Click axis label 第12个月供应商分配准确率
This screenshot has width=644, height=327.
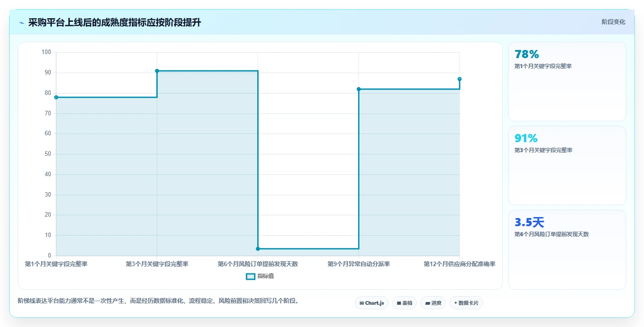tap(459, 264)
